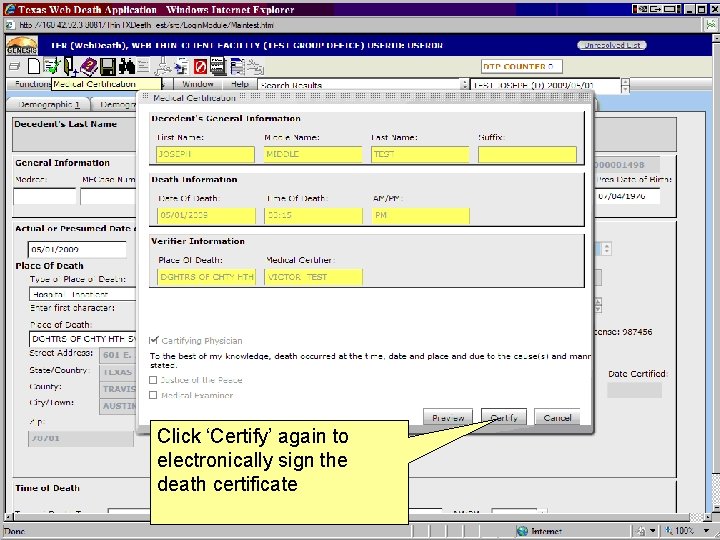Switch to the second Demographic tab

click(115, 105)
